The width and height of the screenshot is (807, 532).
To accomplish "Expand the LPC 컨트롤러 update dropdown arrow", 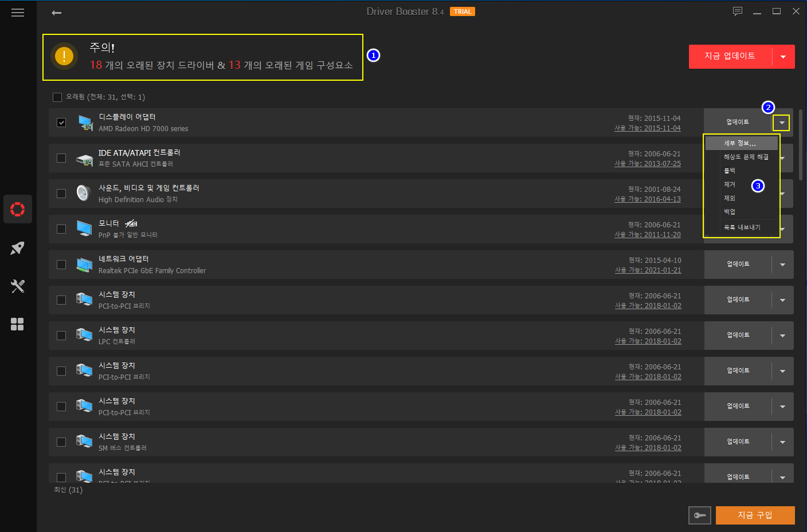I will (x=782, y=336).
